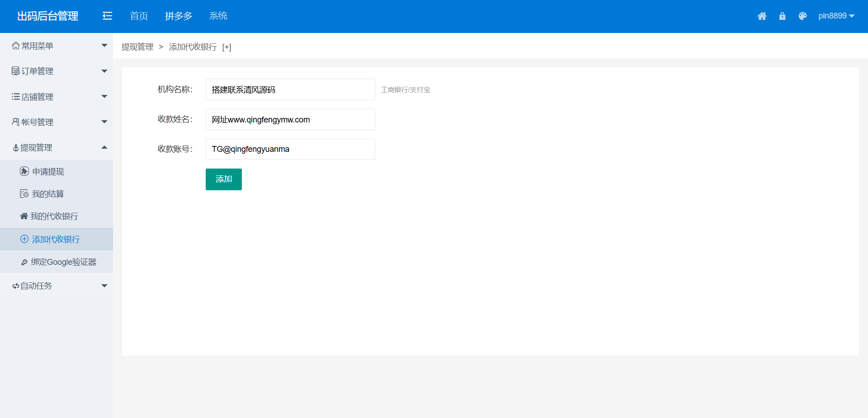Click the house icon beside 我的代收银行
Screen dimensions: 868x418
pyautogui.click(x=24, y=216)
